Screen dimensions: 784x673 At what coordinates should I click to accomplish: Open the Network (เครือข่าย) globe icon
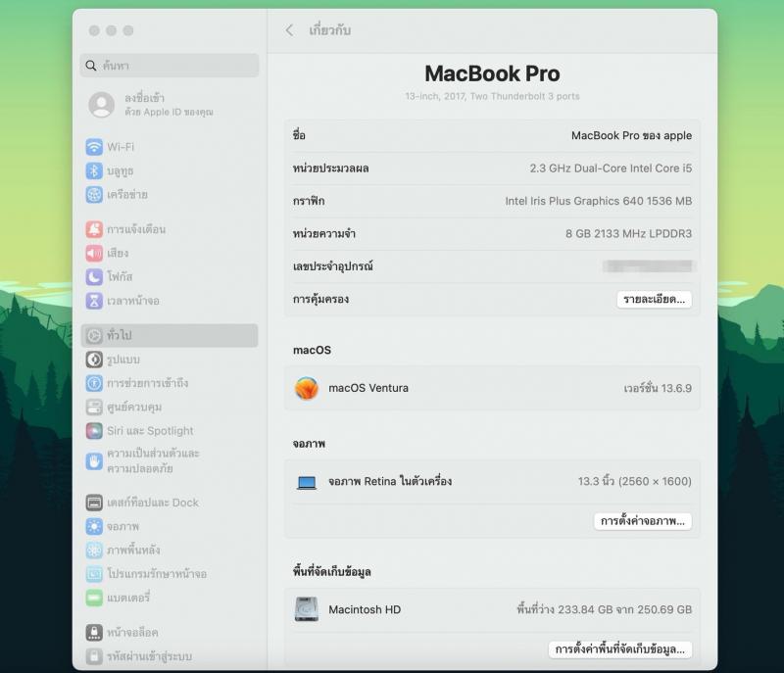[x=94, y=194]
